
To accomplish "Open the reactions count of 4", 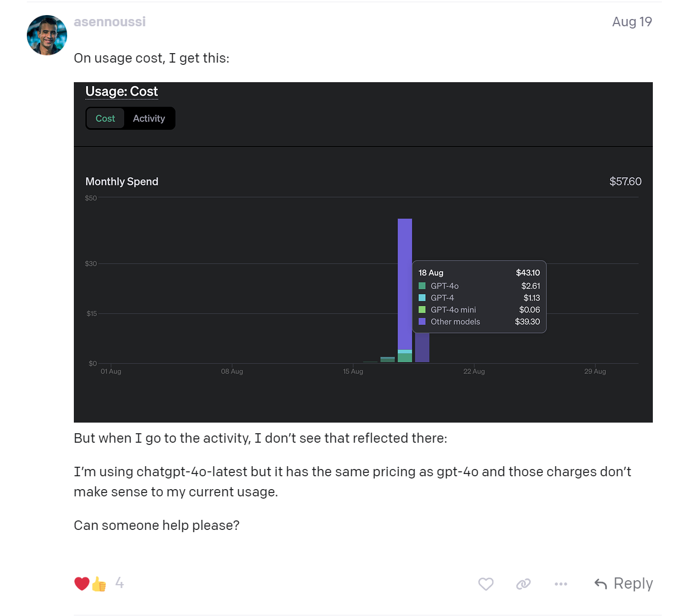I will [119, 583].
